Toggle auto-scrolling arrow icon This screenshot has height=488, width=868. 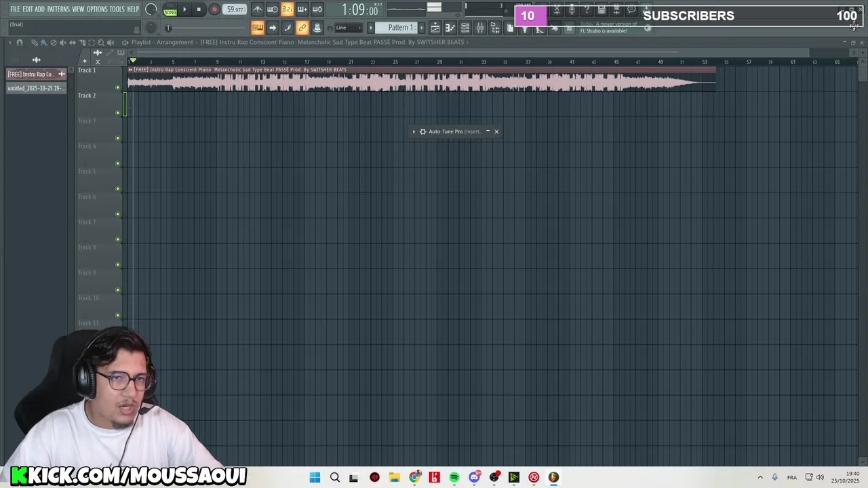(273, 28)
